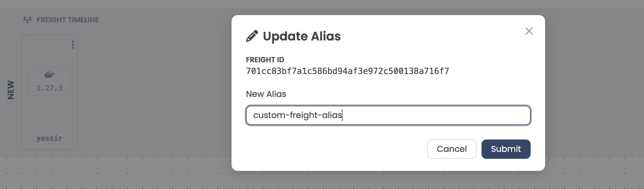Click the Update Alias dialog title
Image resolution: width=644 pixels, height=189 pixels.
click(302, 36)
